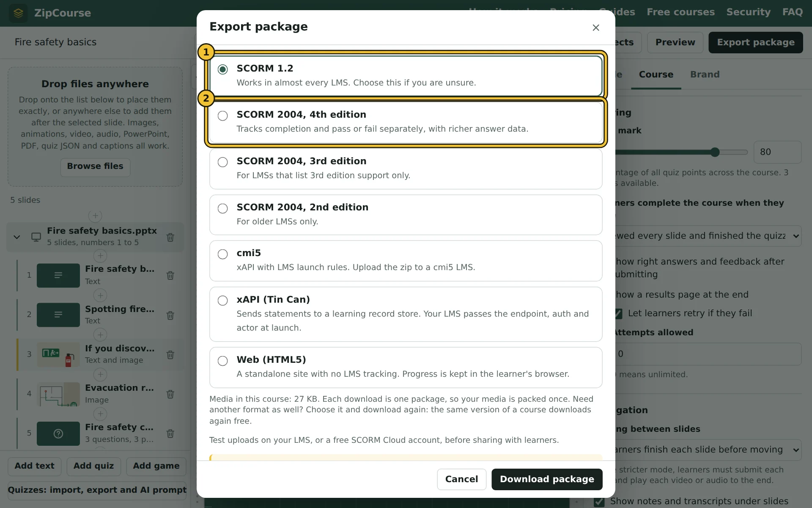812x508 pixels.
Task: Close the Export package dialog
Action: [596, 28]
